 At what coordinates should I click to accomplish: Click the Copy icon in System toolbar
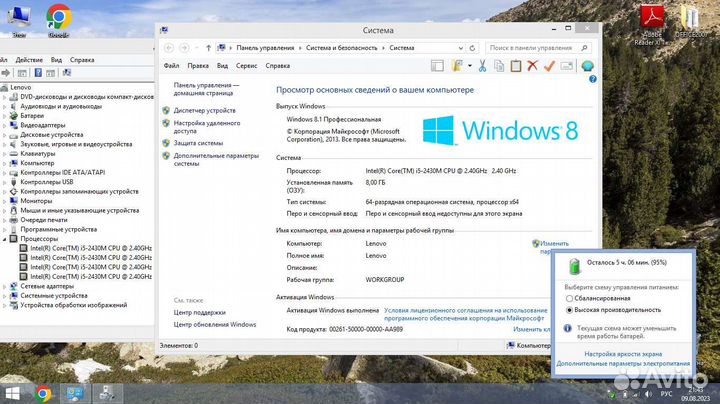[499, 66]
